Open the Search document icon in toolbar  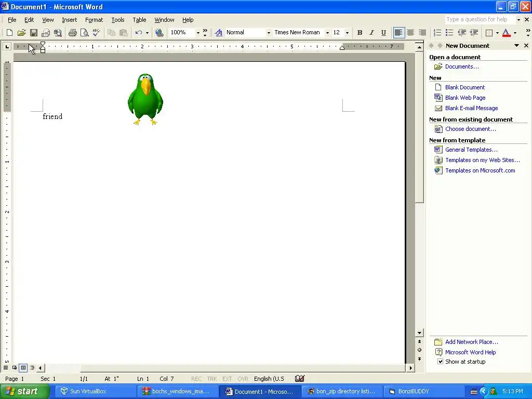pos(58,33)
